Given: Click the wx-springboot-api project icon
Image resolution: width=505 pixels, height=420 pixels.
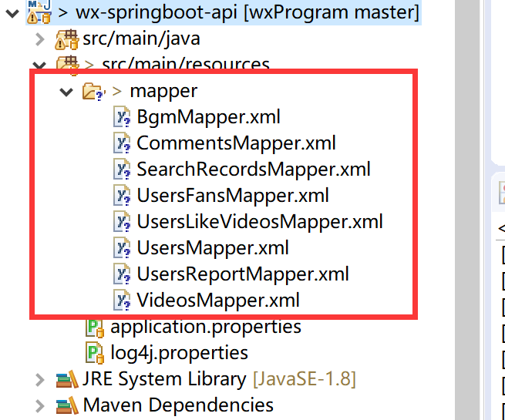Looking at the screenshot, I should [x=39, y=12].
